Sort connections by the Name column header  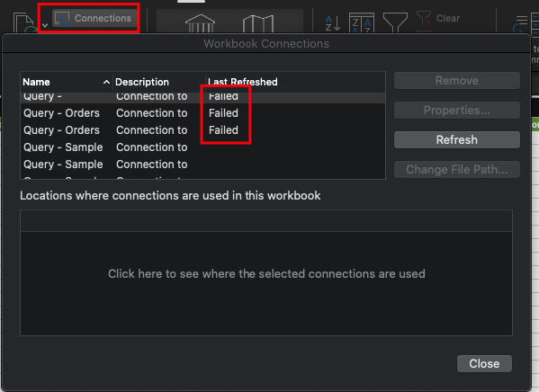(x=67, y=82)
